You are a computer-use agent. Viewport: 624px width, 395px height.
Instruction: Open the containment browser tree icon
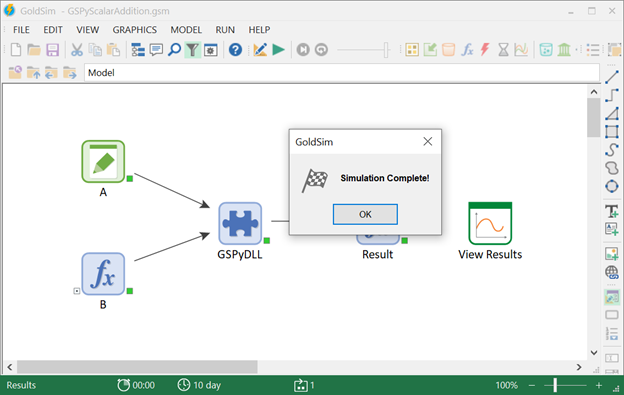click(138, 50)
